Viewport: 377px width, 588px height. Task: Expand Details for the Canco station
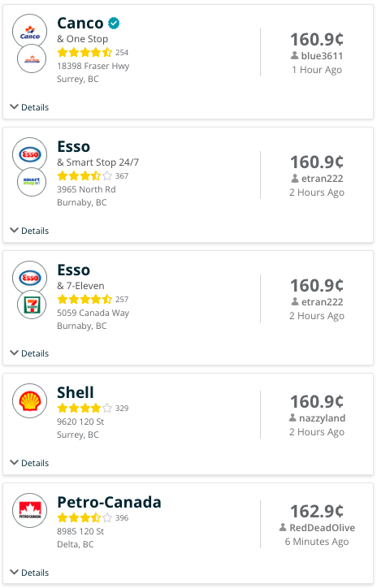(29, 107)
